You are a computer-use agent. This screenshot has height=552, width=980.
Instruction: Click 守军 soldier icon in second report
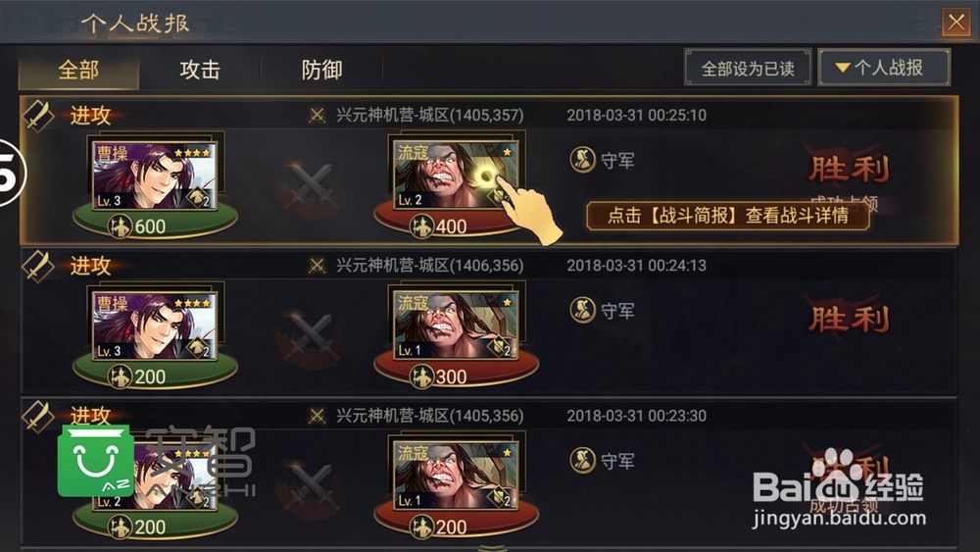point(582,311)
